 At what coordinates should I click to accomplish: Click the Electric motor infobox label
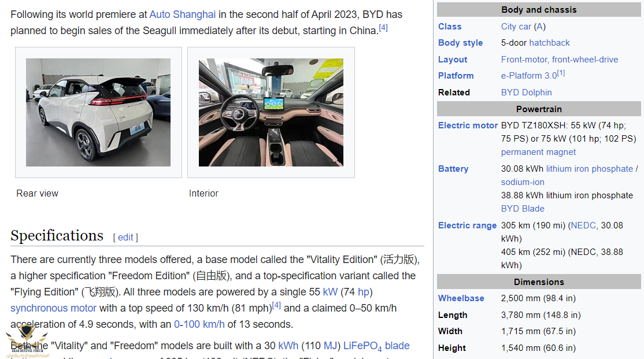pyautogui.click(x=468, y=125)
